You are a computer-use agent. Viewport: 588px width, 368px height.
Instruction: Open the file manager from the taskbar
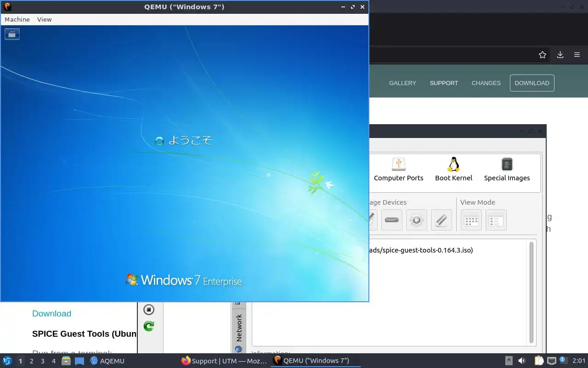coord(66,361)
